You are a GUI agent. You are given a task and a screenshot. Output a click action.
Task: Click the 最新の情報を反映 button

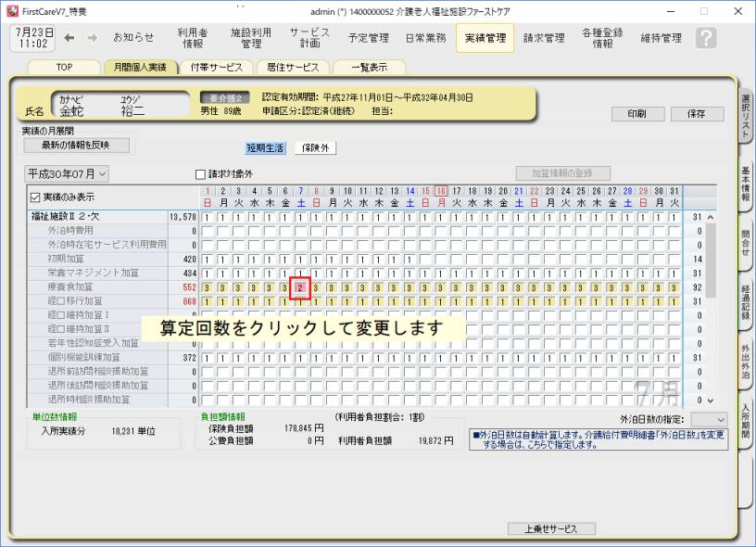[76, 145]
